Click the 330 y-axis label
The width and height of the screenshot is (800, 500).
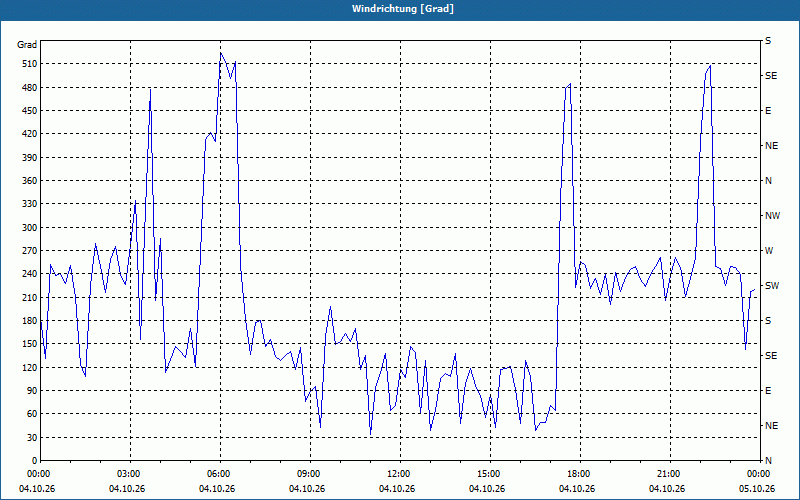coord(29,204)
